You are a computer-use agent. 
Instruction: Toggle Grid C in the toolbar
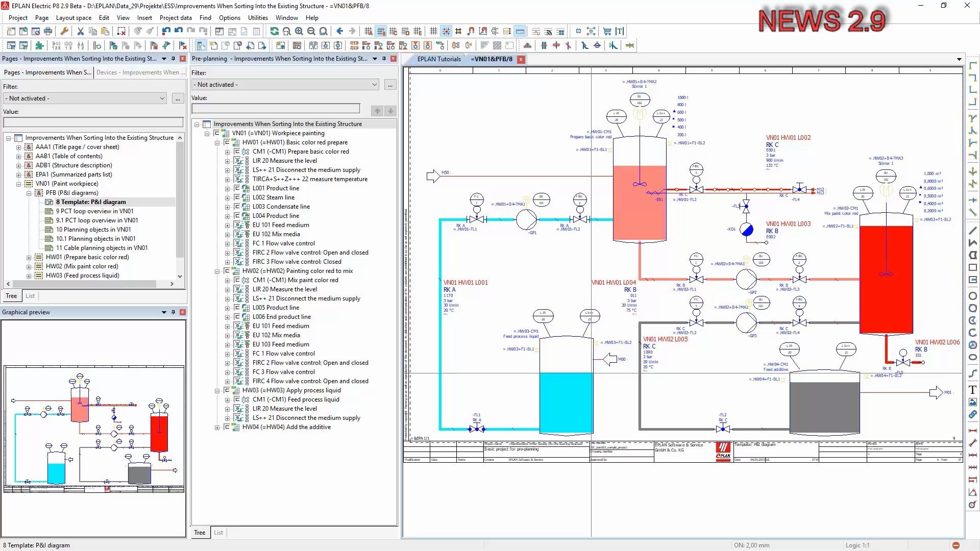coord(393,32)
